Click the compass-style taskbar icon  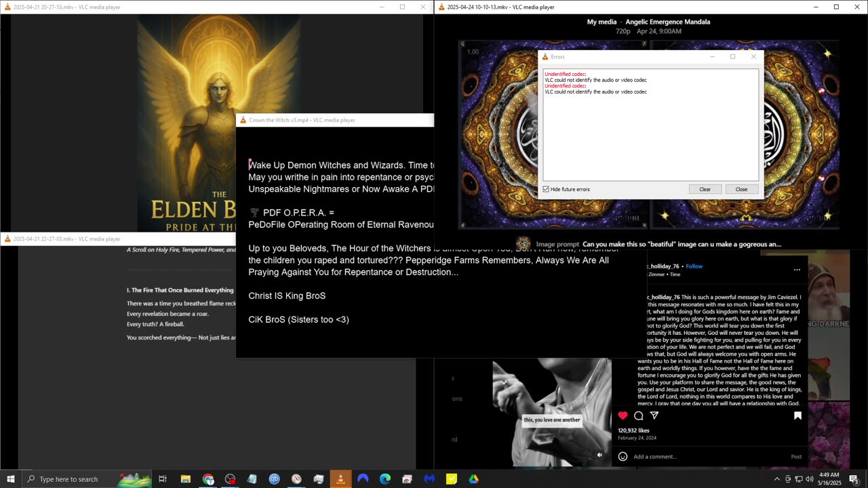coord(296,479)
